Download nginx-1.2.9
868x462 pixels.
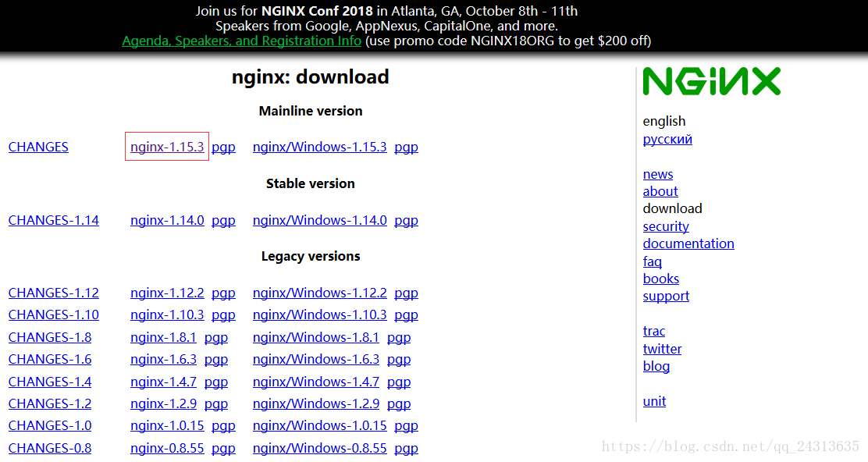[x=163, y=404]
